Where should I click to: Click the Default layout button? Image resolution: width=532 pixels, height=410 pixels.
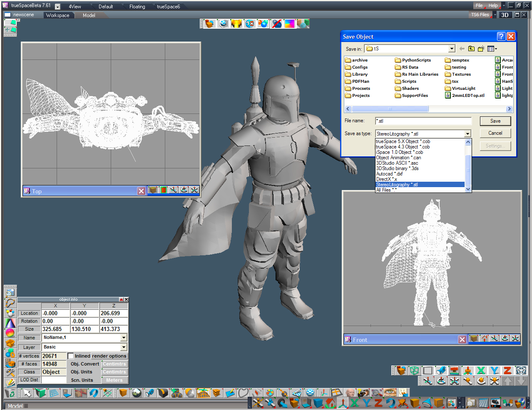click(x=106, y=7)
